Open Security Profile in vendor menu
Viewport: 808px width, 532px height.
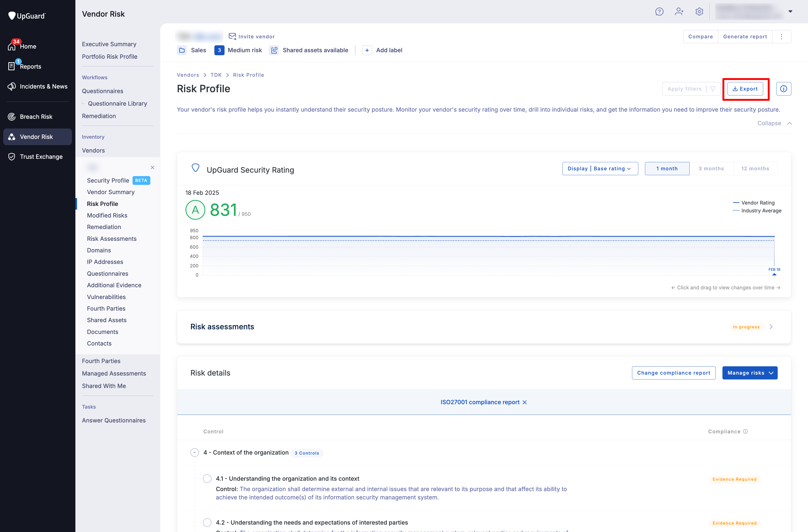[x=108, y=180]
